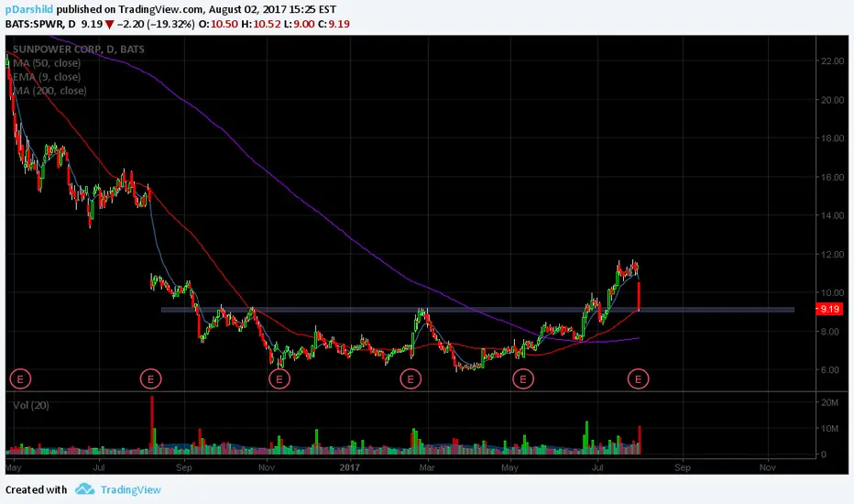This screenshot has width=854, height=504.
Task: Click the gray horizontal support line near 9.00
Action: click(477, 310)
